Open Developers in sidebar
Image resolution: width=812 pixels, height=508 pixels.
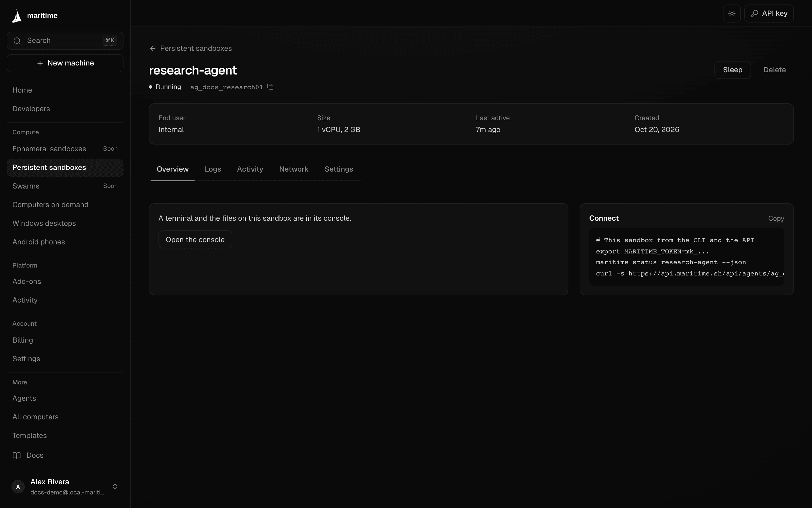(65, 109)
